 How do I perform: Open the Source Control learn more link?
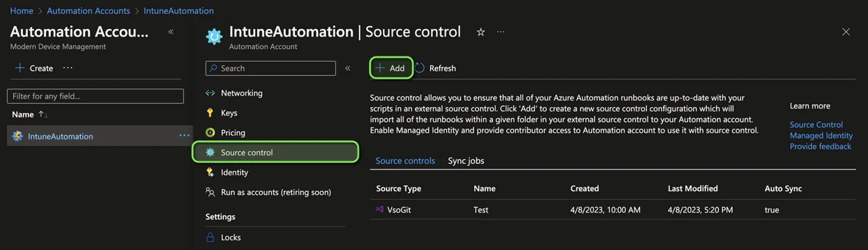tap(816, 125)
